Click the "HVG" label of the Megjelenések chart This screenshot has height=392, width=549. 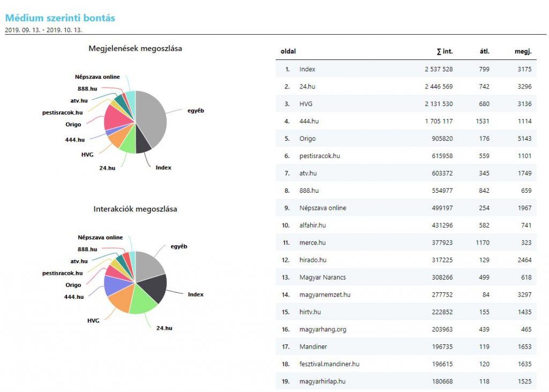tap(87, 155)
